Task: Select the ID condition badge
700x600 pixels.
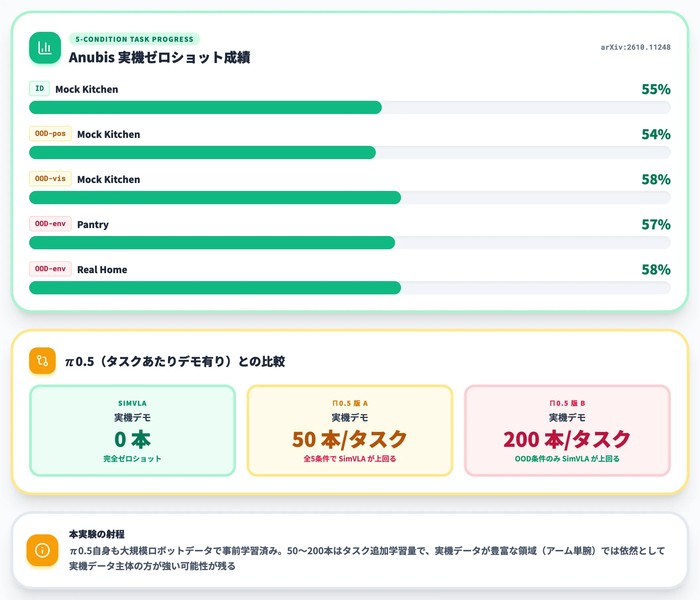Action: point(39,89)
